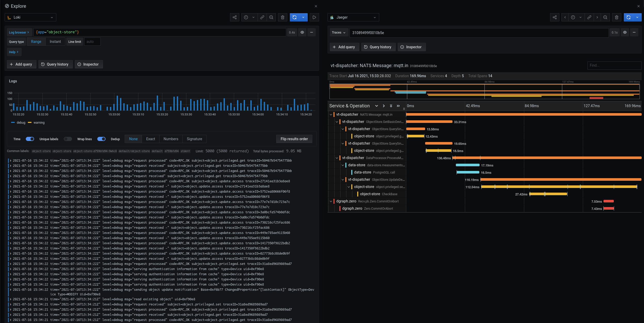Open the Traces query type dropdown in Jaeger
The image size is (644, 323).
tap(338, 33)
